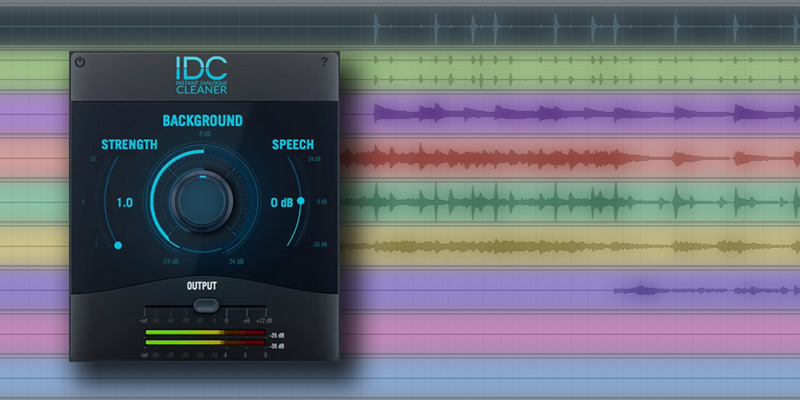Click the Strength slider handle dot
Screen dimensions: 800x400
click(118, 245)
